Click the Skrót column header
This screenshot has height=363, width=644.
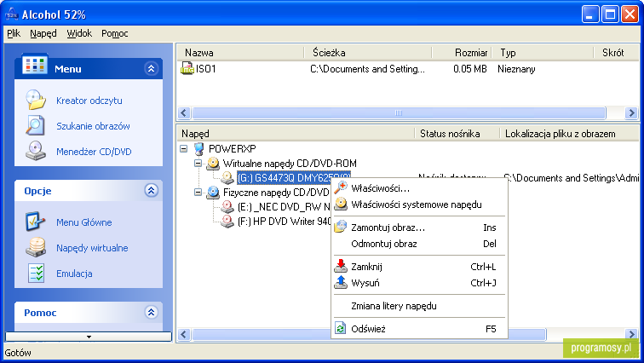coord(617,53)
